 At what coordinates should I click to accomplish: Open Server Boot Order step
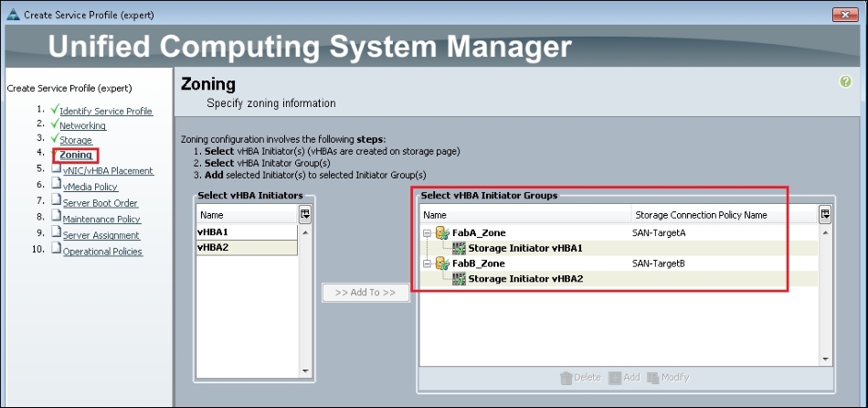101,203
